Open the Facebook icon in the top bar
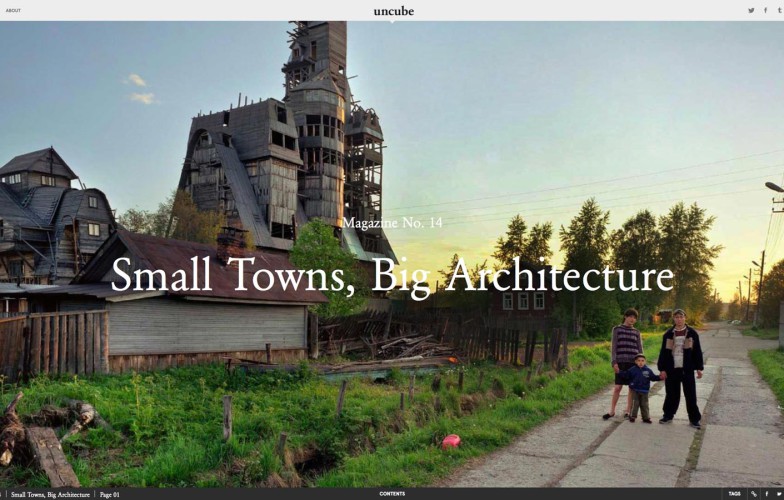Screen dimensions: 784x500 click(766, 11)
